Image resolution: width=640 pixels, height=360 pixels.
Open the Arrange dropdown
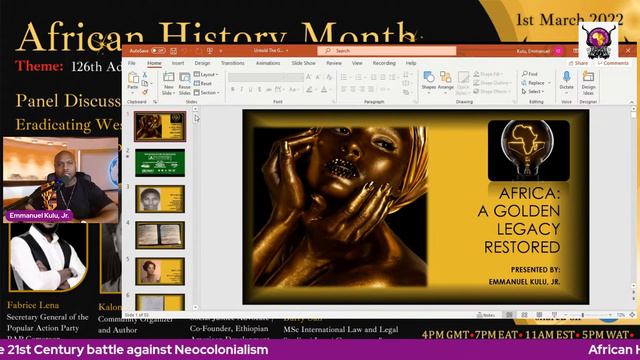(x=446, y=83)
